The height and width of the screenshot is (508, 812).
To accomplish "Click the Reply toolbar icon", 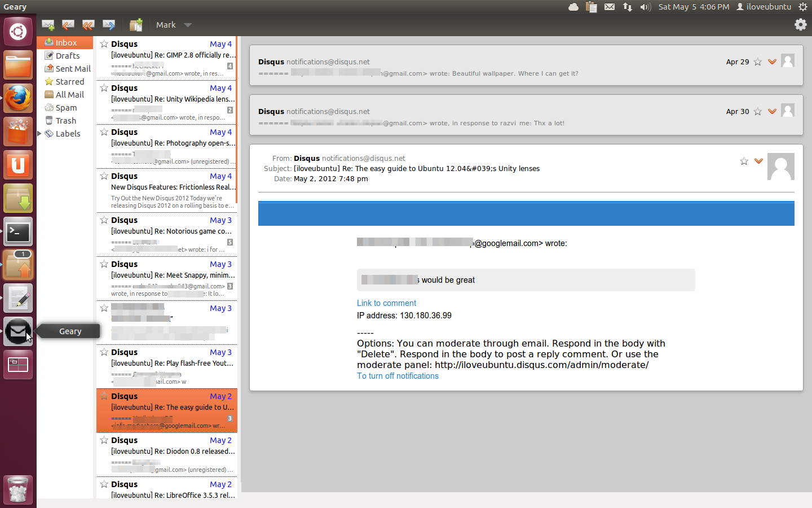I will coord(68,25).
